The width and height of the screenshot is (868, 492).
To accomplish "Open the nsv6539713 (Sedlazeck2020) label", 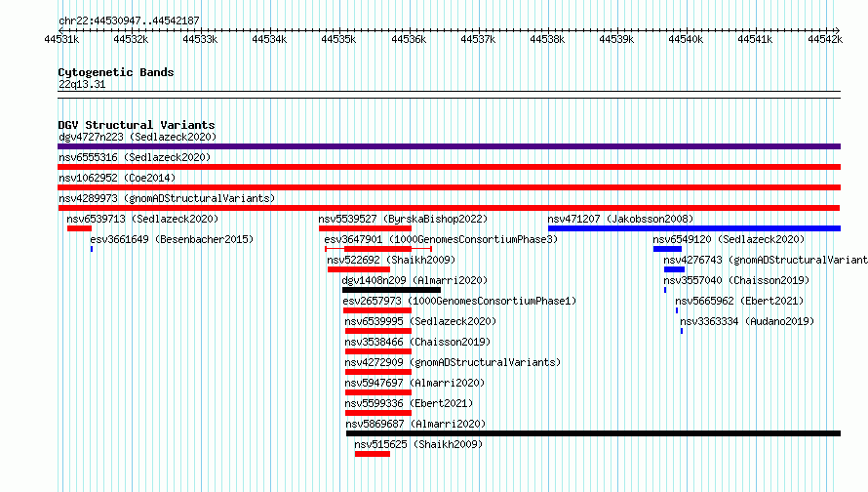I will (142, 219).
